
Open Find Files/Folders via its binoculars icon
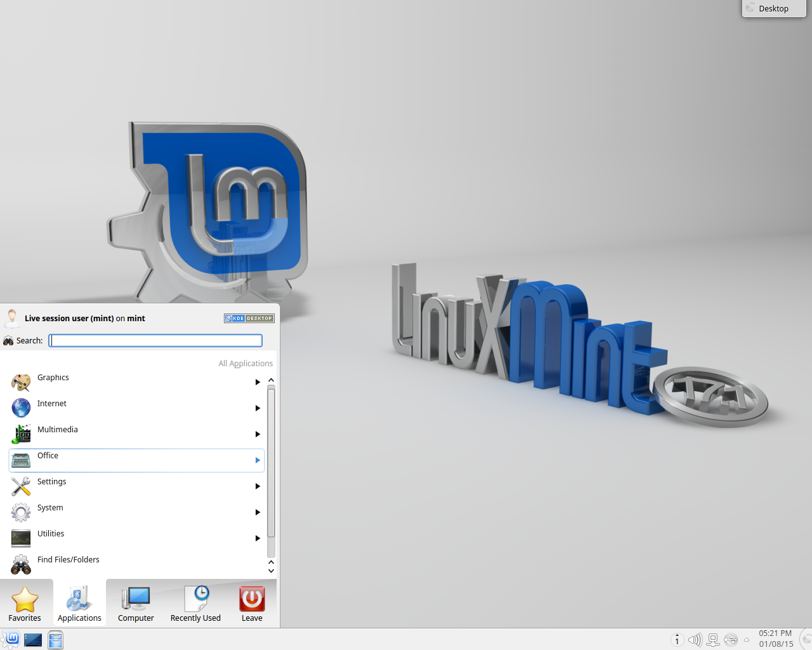tap(21, 564)
